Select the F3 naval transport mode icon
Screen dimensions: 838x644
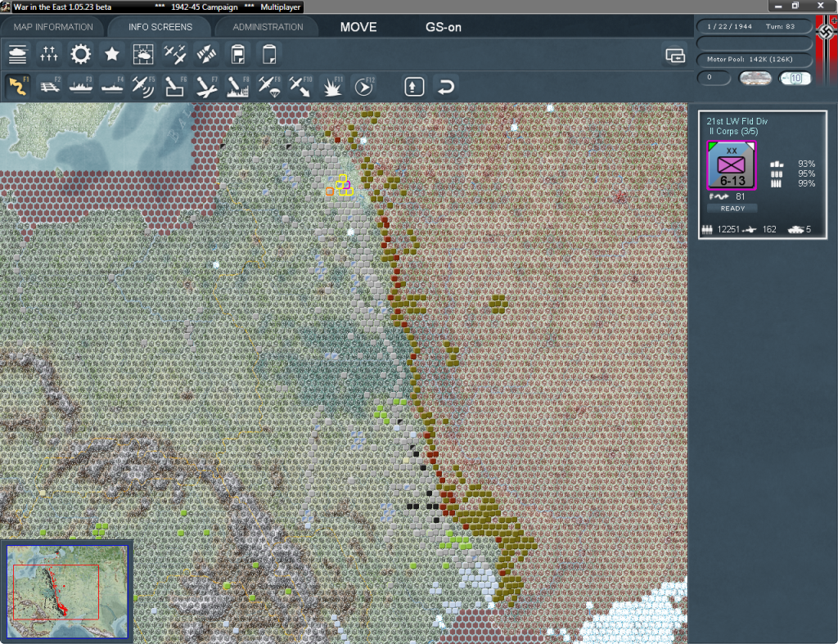click(x=81, y=87)
